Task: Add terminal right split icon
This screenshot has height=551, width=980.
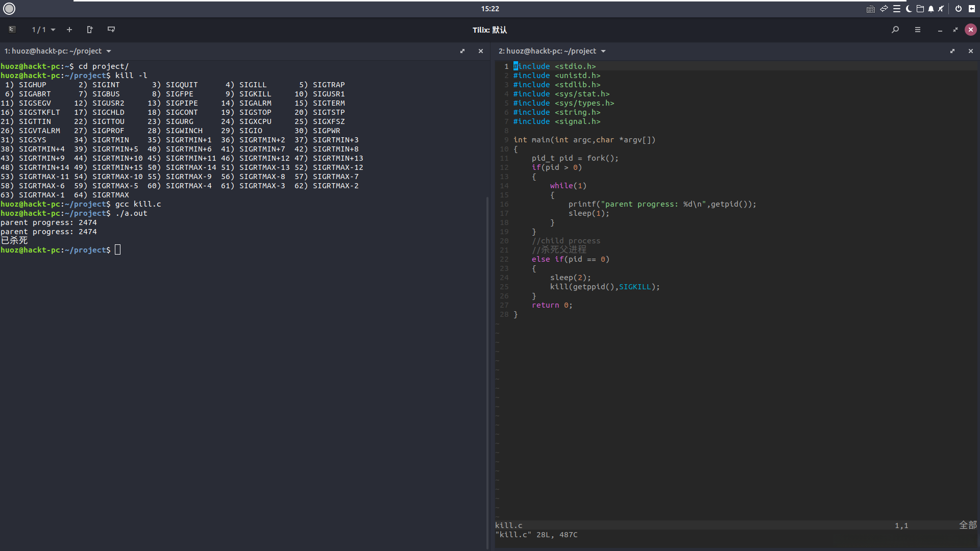Action: tap(90, 30)
